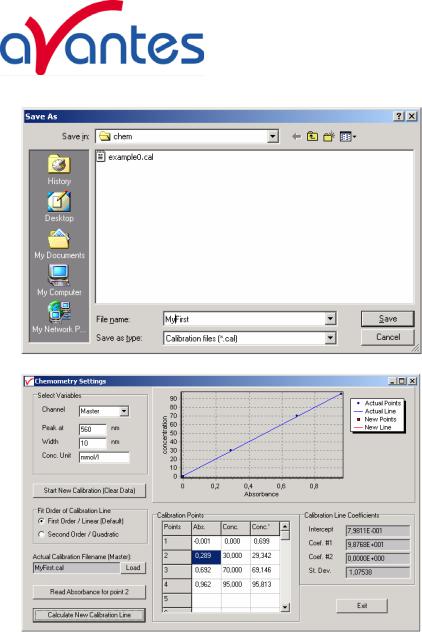Screen dimensions: 422x632
Task: Minimize the Chemometry Settings window
Action: [x=391, y=381]
